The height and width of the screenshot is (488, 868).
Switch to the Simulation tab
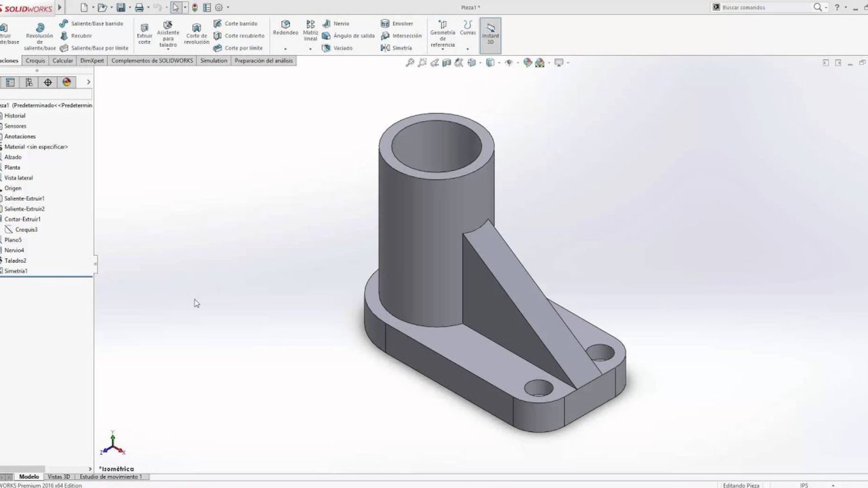pyautogui.click(x=214, y=61)
